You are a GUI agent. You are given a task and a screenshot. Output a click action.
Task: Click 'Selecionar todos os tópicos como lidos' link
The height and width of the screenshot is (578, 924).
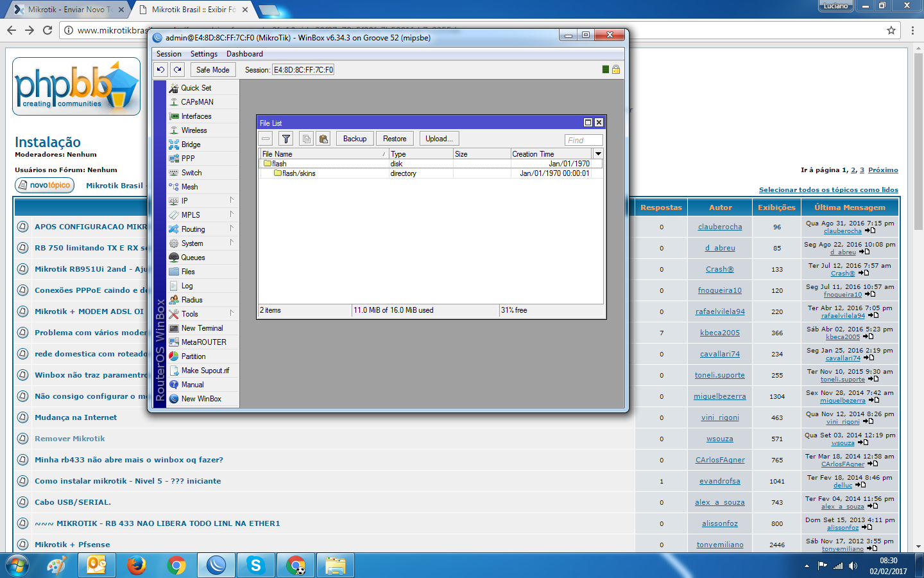point(828,189)
